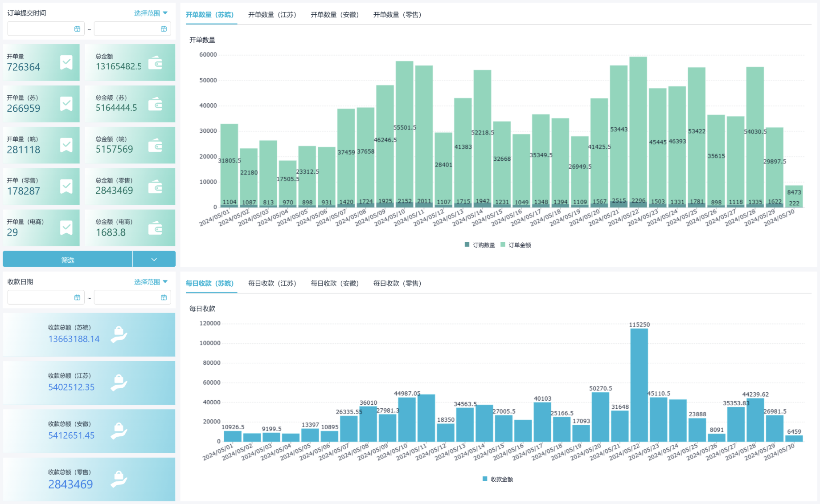Expand the chevron next to 筛选 button

(154, 260)
